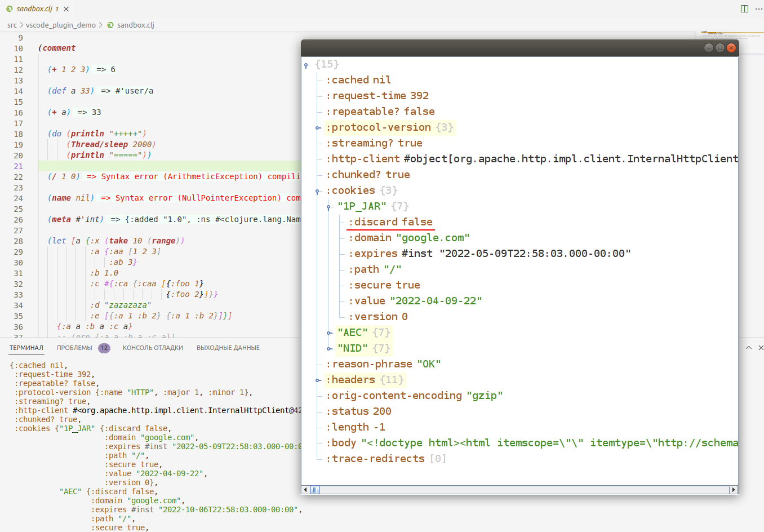
Task: Select the :body "<!doctype html> row
Action: tap(532, 443)
